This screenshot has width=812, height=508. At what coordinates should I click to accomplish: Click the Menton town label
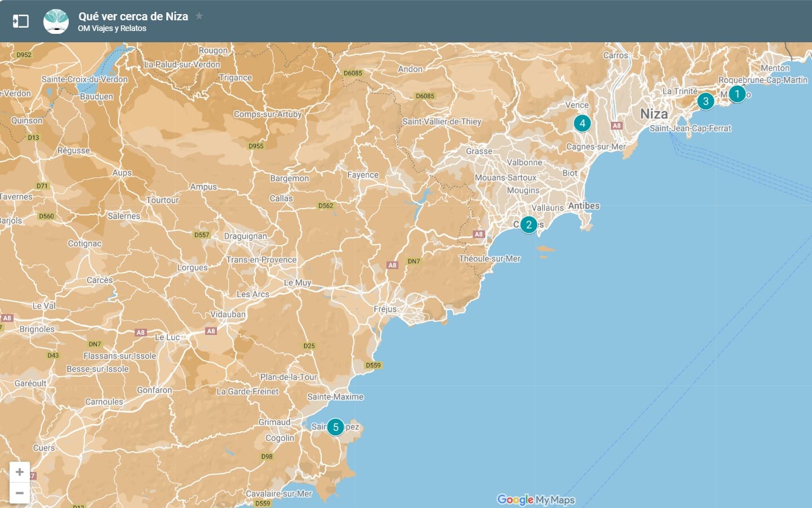(775, 68)
